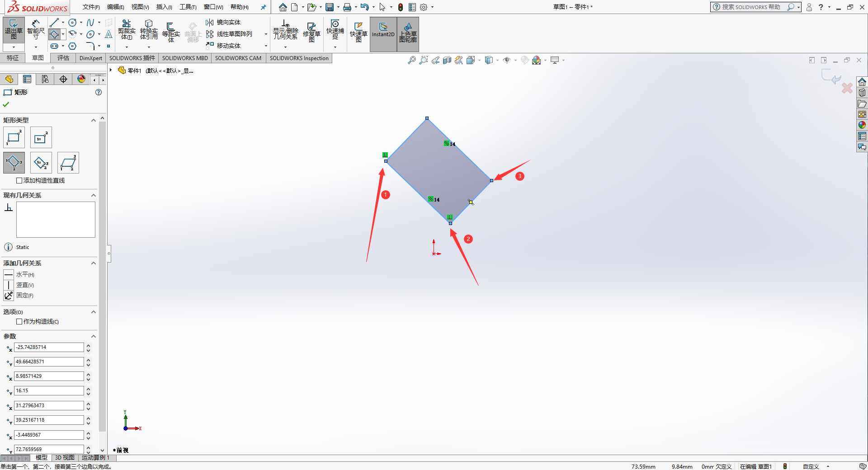Viewport: 868px width, 470px height.
Task: Collapse the 矩形类型 section
Action: coord(94,120)
